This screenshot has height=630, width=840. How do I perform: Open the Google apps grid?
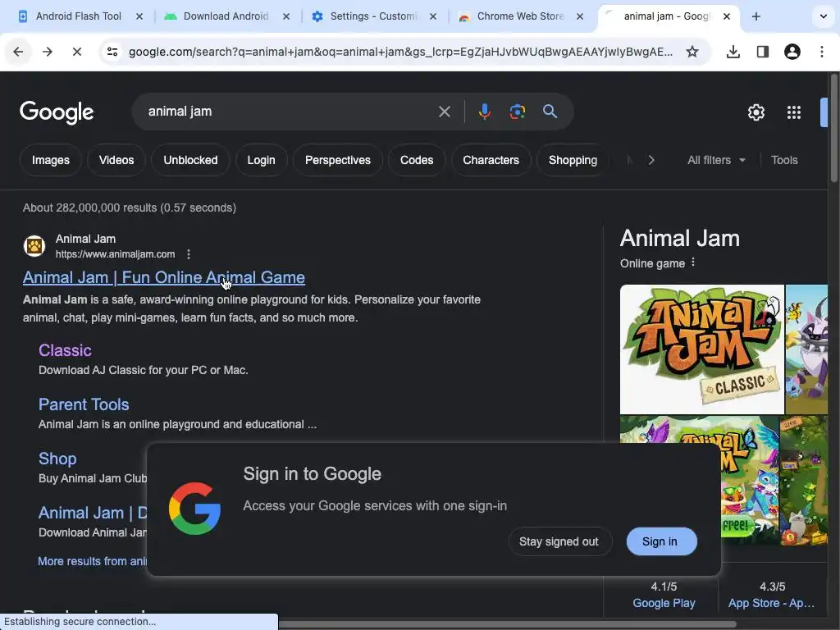(x=793, y=112)
